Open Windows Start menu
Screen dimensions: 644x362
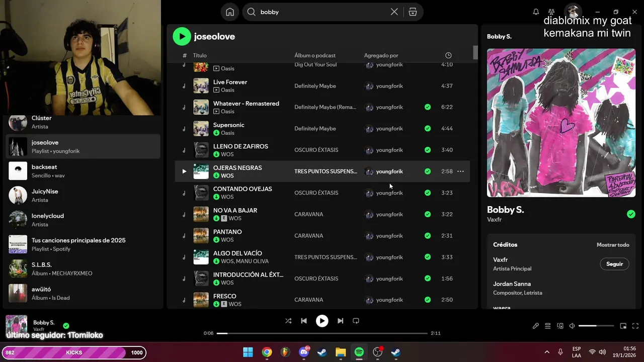point(248,352)
